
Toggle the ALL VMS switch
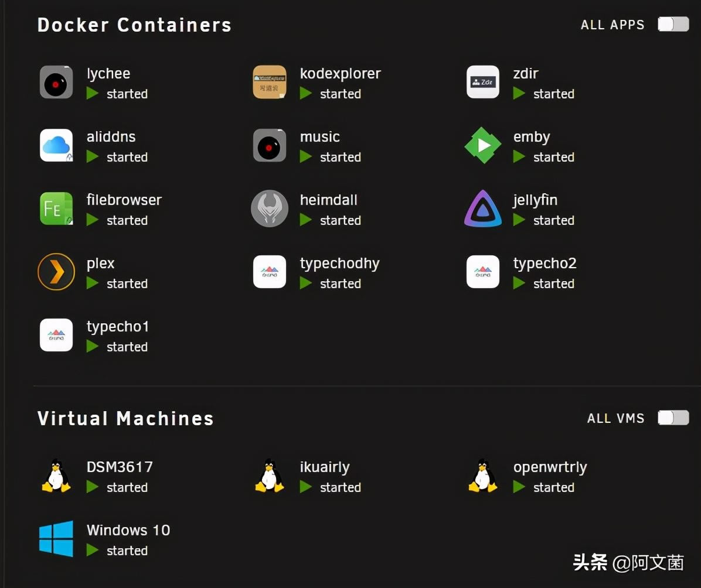[x=673, y=418]
